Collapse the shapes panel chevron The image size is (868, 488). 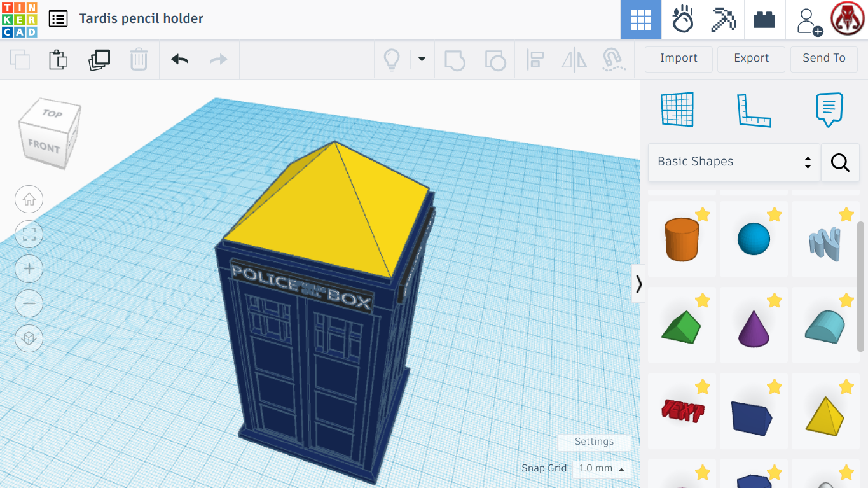click(638, 284)
